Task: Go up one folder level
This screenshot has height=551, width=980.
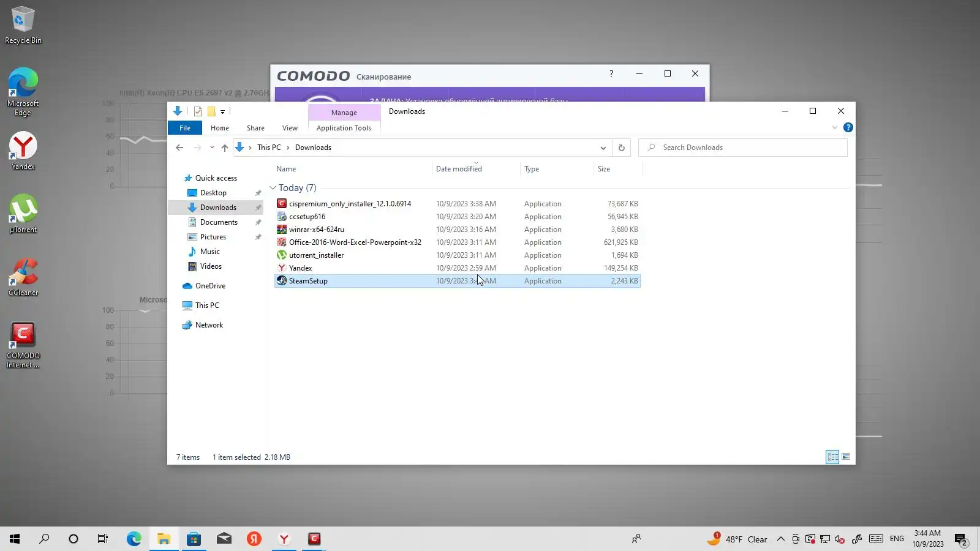Action: point(225,148)
